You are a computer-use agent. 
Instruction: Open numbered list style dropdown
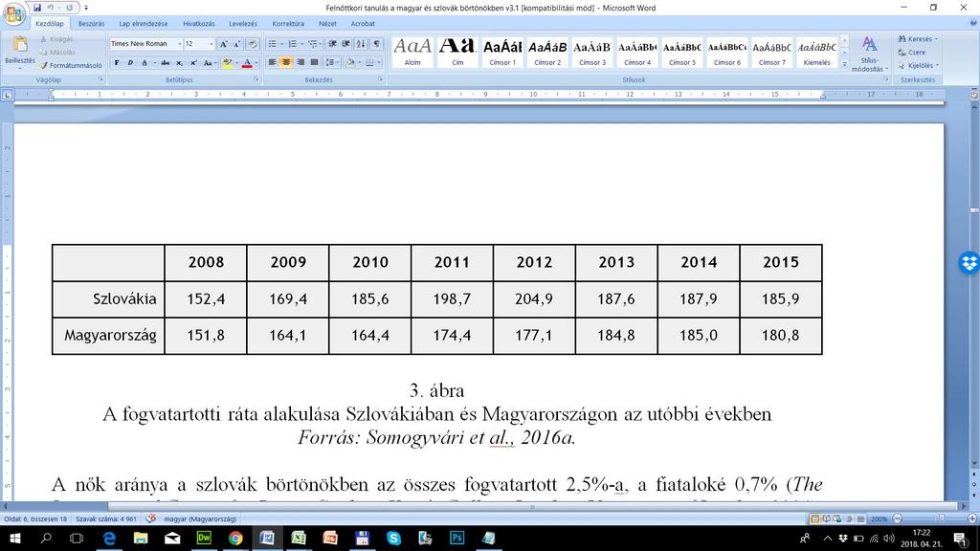point(301,44)
